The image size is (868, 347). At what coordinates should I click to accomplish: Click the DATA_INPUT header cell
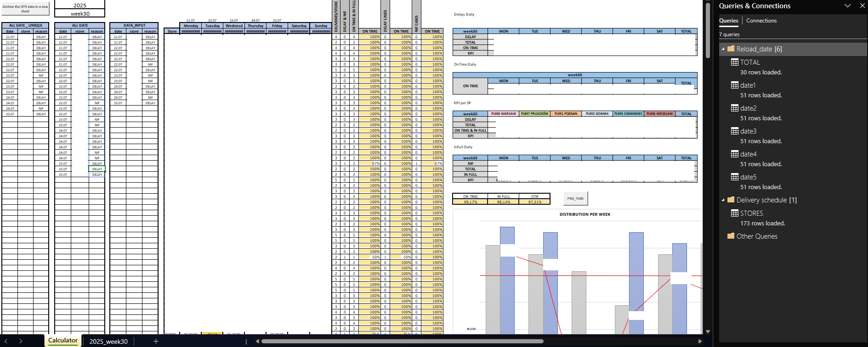coord(134,25)
